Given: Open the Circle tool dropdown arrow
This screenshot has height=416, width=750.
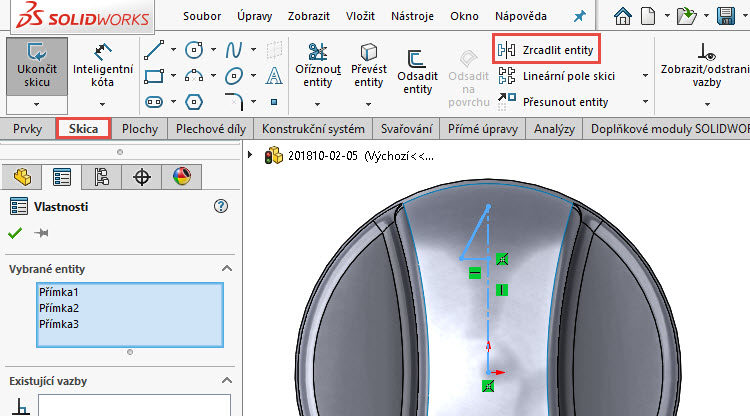Looking at the screenshot, I should tap(213, 50).
